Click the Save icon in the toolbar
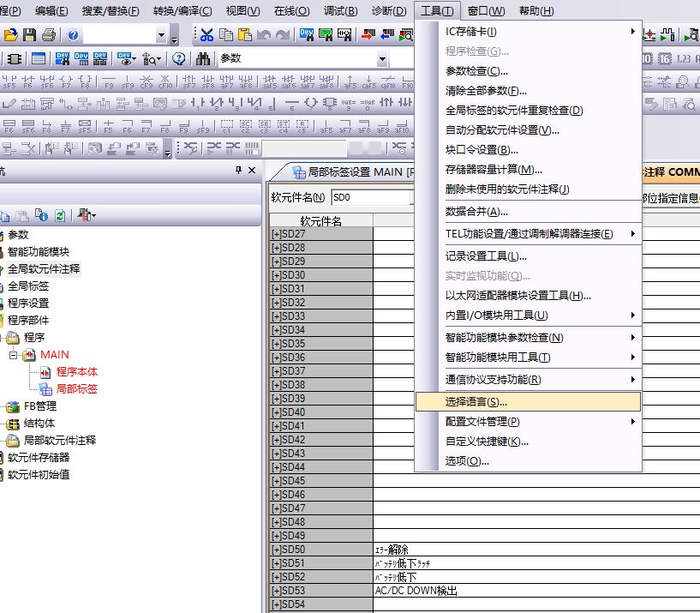 pyautogui.click(x=30, y=35)
